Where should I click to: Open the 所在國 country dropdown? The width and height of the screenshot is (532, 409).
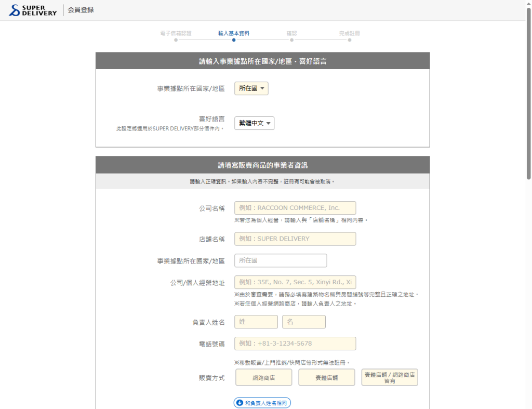click(251, 88)
